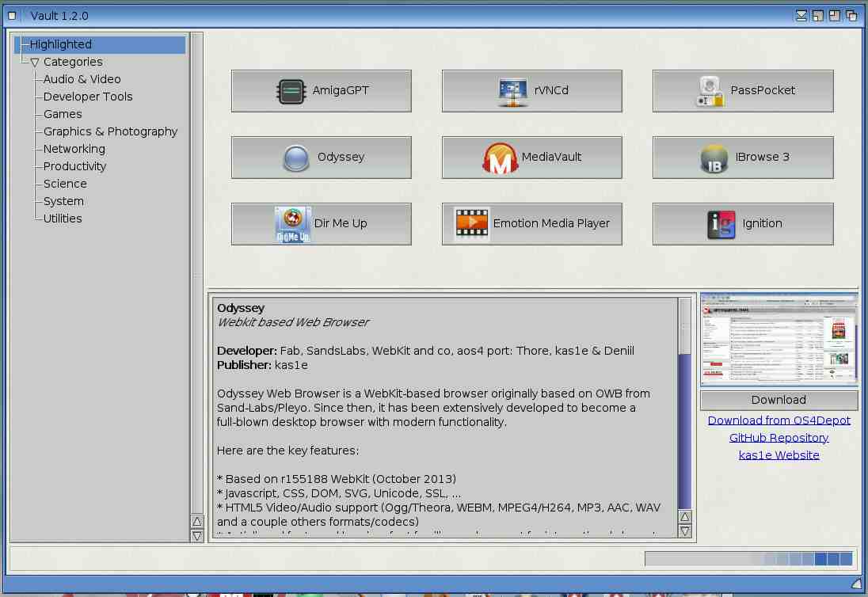
Task: Click the description scrollbar down arrow
Action: point(685,531)
